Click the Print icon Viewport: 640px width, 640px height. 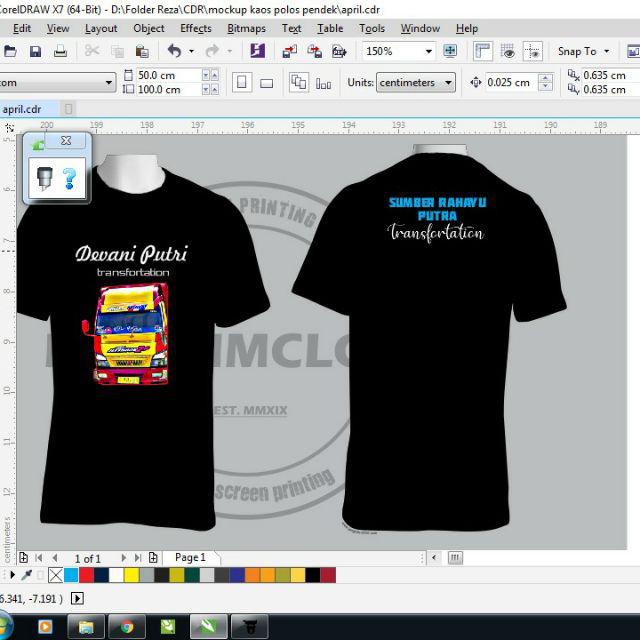pos(60,51)
